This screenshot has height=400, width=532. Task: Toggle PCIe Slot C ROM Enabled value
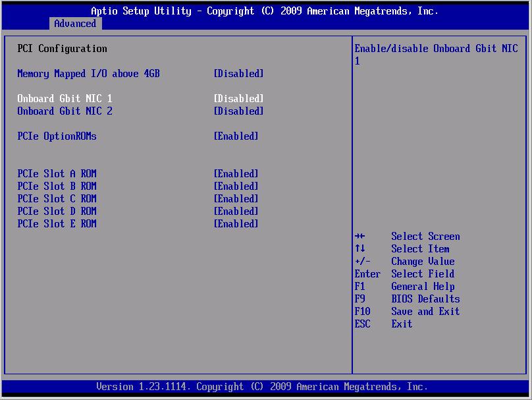click(236, 198)
